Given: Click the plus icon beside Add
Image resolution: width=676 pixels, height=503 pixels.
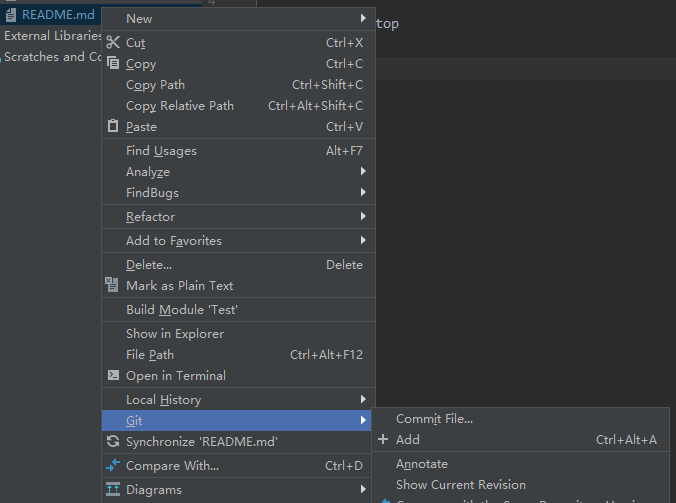Looking at the screenshot, I should 383,439.
